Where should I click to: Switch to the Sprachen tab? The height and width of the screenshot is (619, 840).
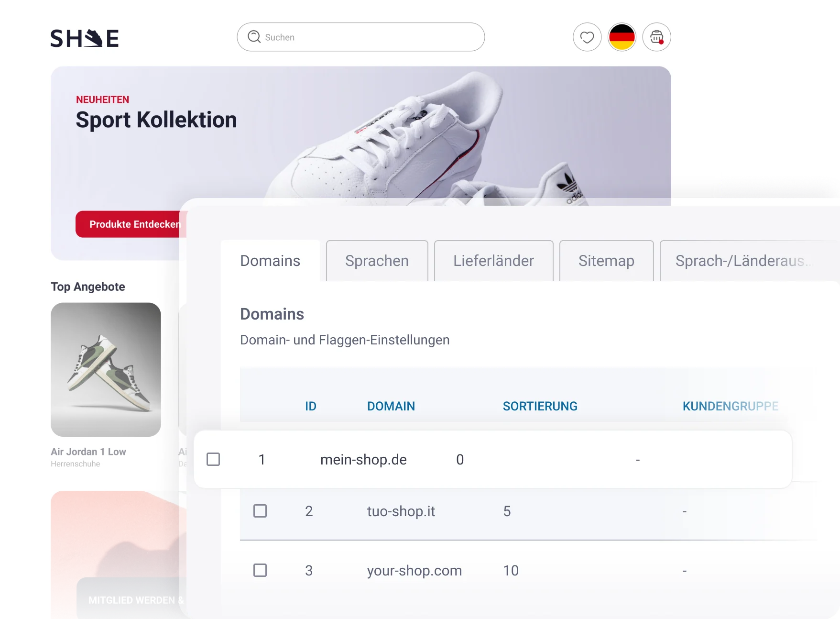coord(377,261)
